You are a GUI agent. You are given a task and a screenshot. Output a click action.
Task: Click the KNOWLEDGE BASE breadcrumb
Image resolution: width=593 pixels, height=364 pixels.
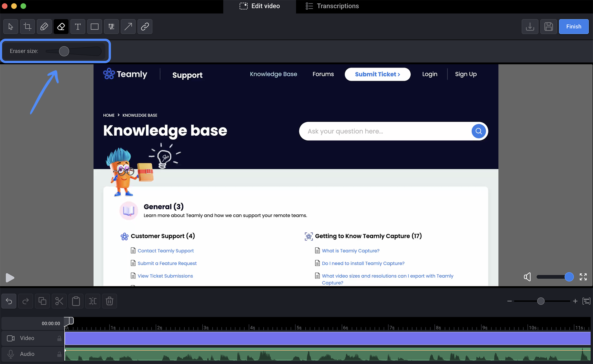[x=140, y=115]
